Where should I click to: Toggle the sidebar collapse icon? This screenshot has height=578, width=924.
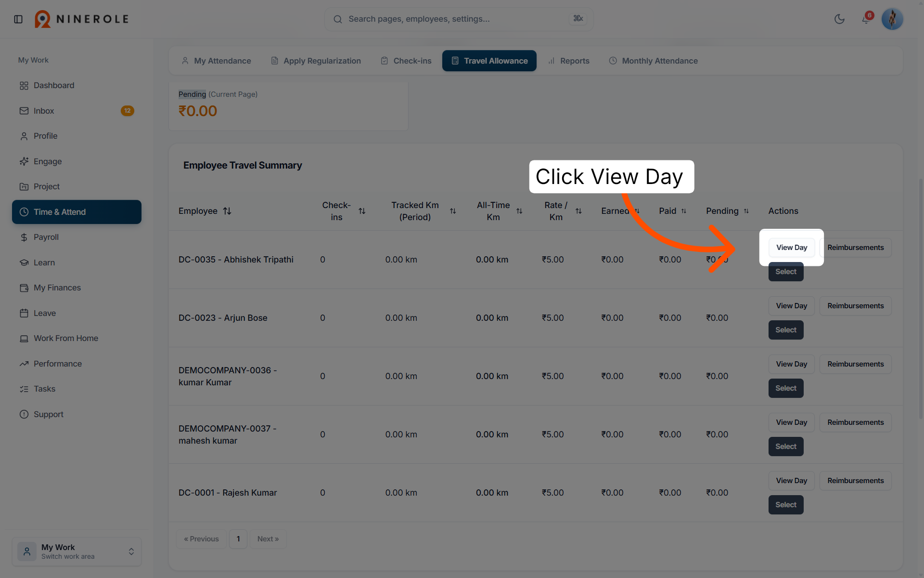click(18, 19)
